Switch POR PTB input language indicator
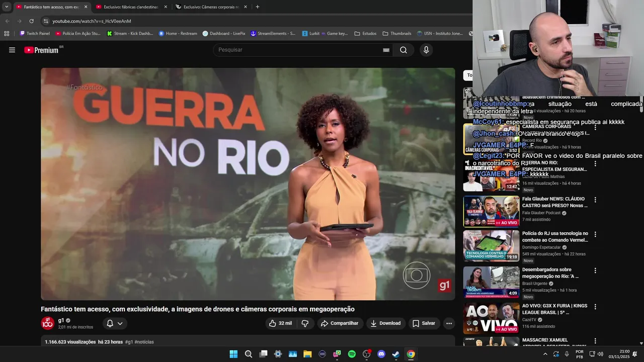Image resolution: width=644 pixels, height=362 pixels. [x=580, y=354]
